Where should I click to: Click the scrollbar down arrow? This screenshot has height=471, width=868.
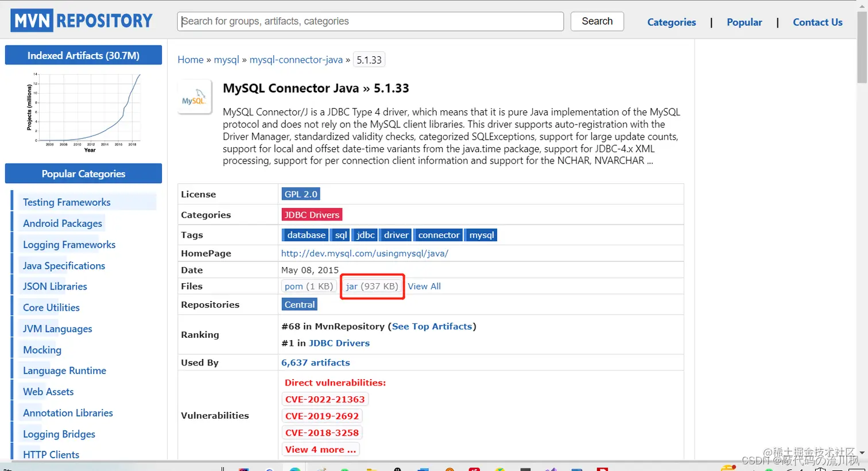[x=862, y=453]
